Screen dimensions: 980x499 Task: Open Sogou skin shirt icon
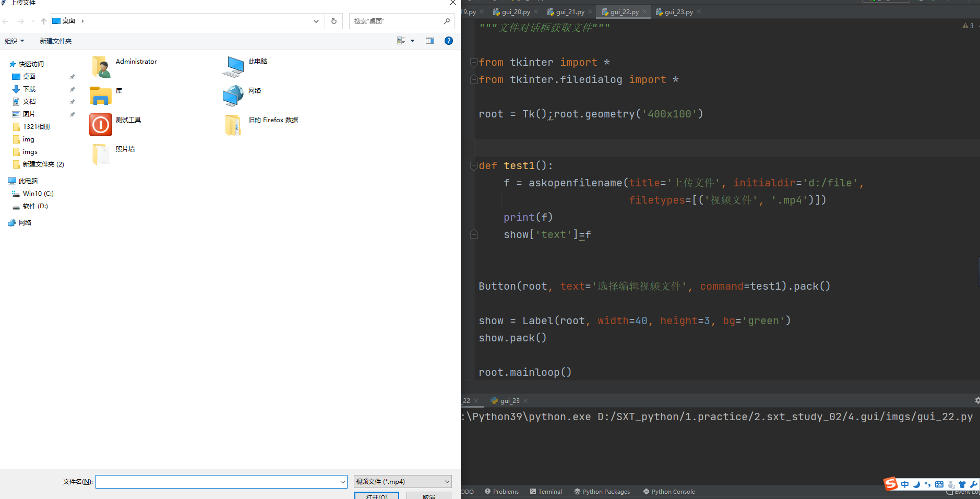coord(962,484)
